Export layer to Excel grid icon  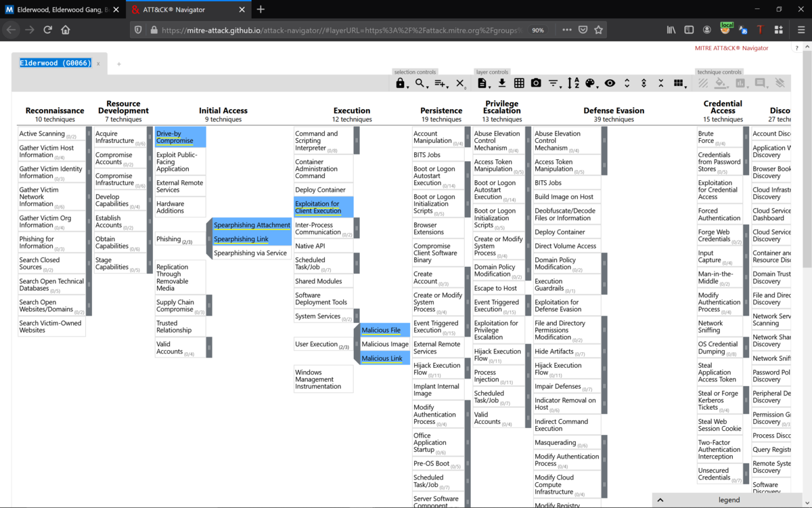[519, 83]
